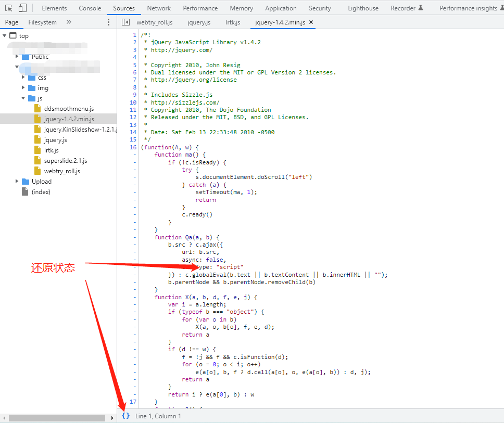Show more navigator tabs chevron

(69, 22)
